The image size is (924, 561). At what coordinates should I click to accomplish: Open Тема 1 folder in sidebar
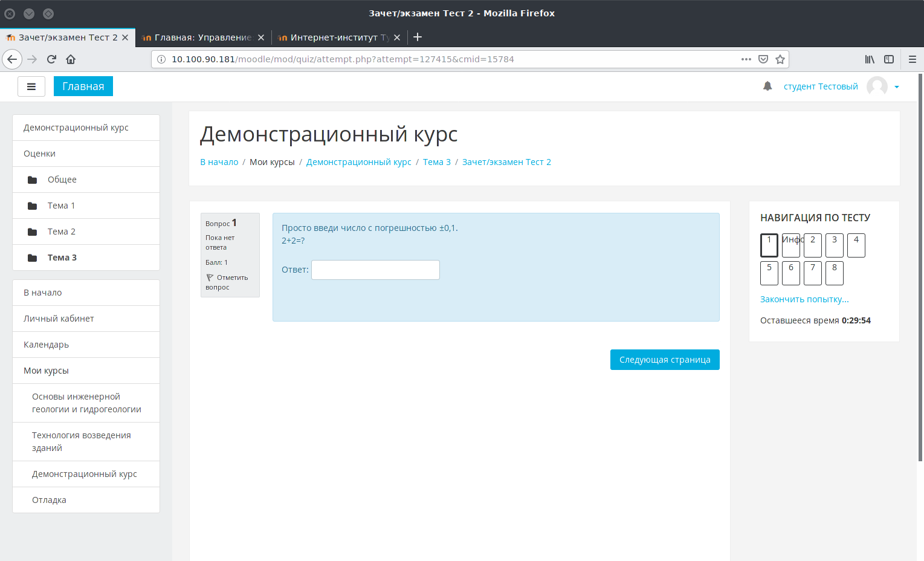point(86,206)
